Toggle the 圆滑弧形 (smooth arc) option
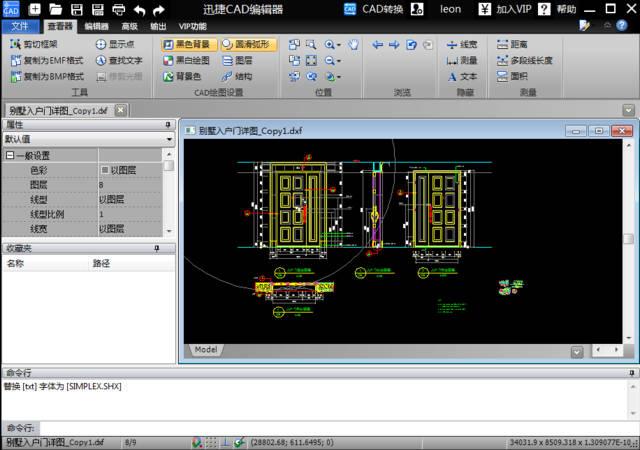The image size is (640, 450). tap(244, 45)
